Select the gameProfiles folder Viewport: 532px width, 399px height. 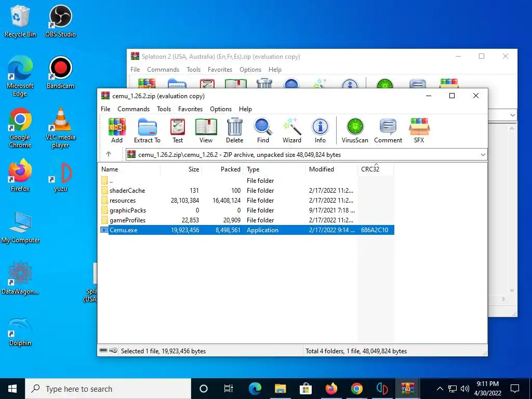pyautogui.click(x=247, y=220)
